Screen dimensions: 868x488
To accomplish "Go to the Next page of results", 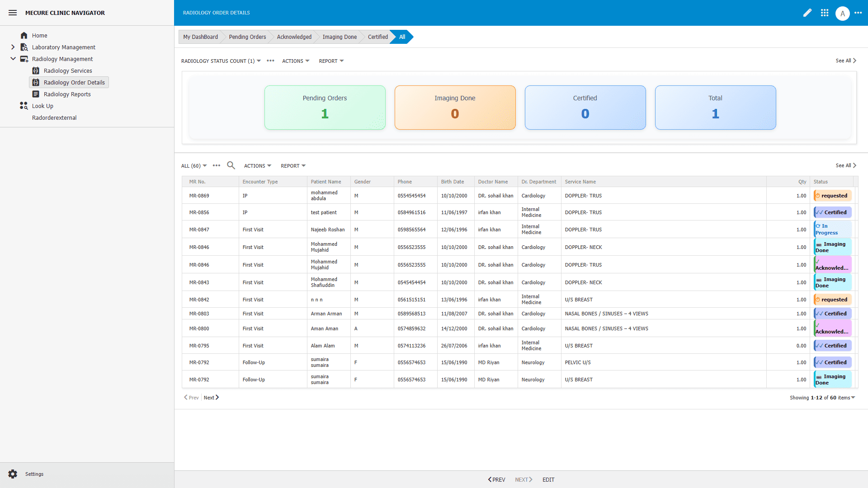I will 211,397.
